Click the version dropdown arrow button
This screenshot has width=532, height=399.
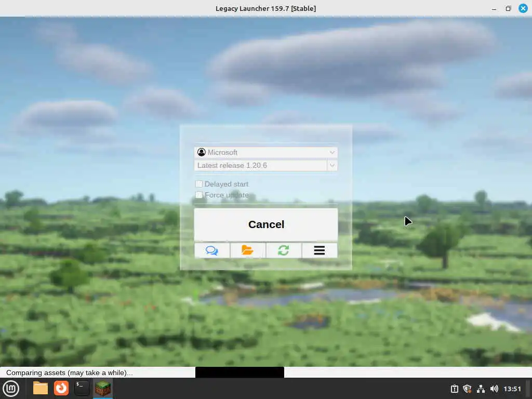(332, 165)
